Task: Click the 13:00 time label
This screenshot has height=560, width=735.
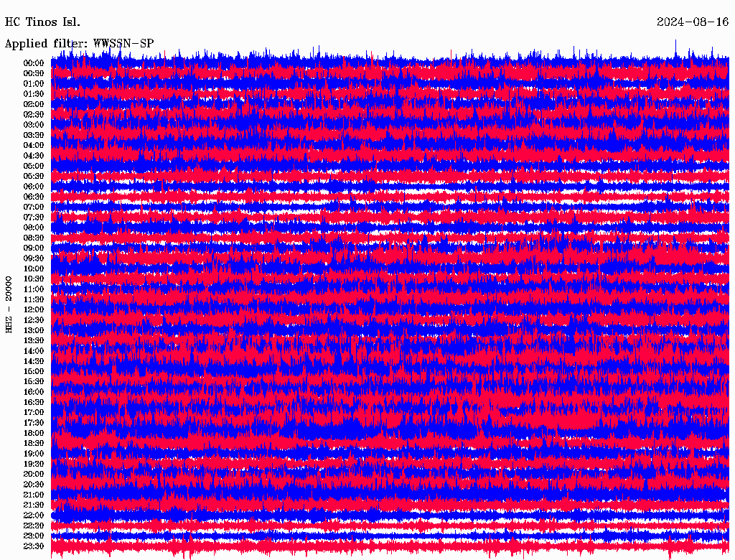Action: click(x=34, y=331)
